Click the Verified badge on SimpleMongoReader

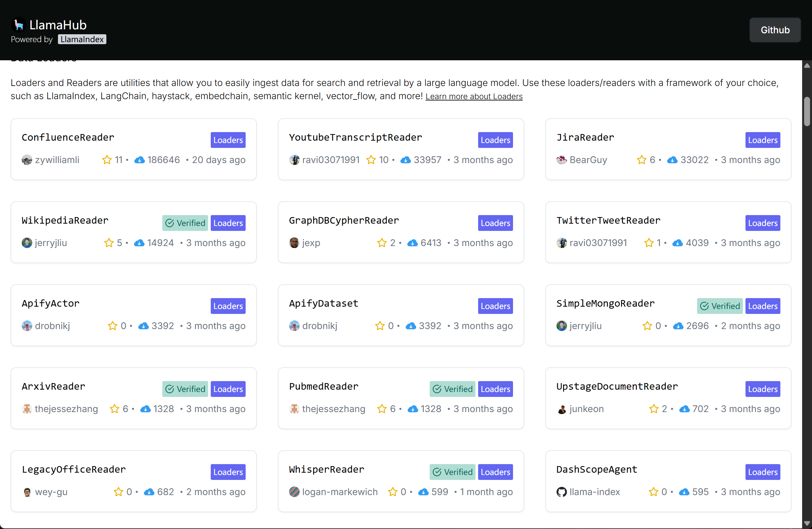pos(719,306)
